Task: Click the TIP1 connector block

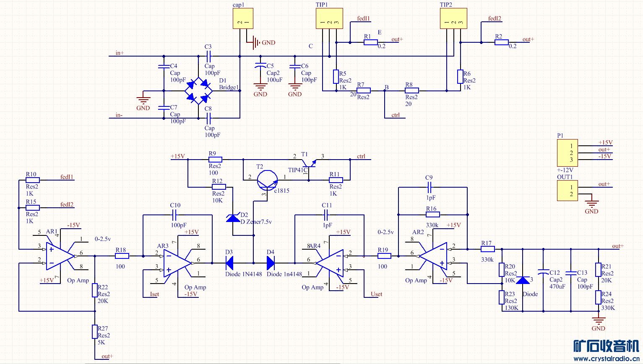Action: click(x=329, y=18)
